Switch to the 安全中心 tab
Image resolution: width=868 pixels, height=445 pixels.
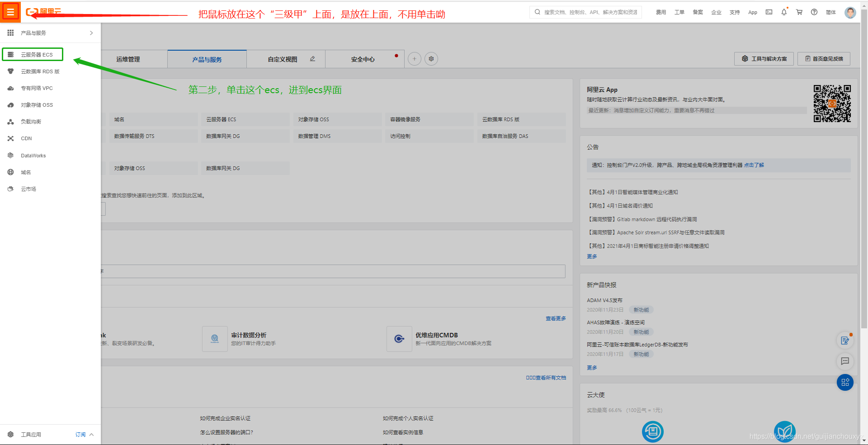pyautogui.click(x=363, y=59)
